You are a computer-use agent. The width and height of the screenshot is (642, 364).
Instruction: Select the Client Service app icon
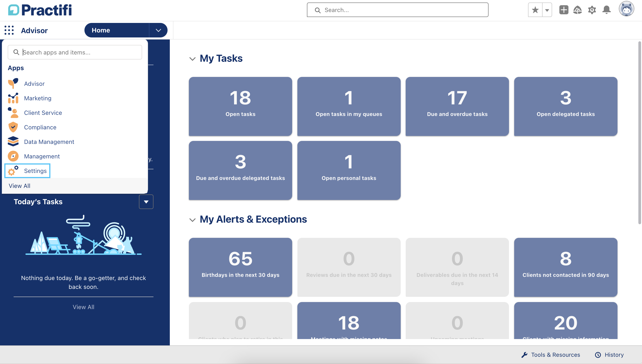click(x=13, y=113)
